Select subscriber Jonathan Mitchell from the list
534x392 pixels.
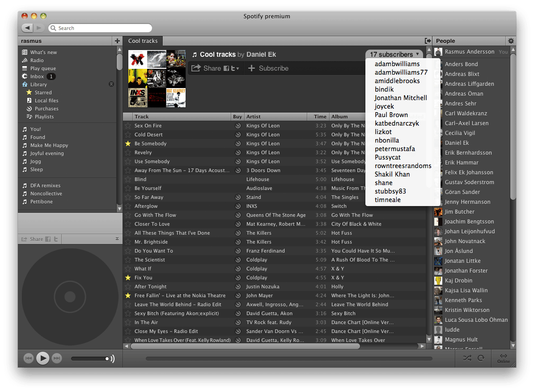[401, 98]
